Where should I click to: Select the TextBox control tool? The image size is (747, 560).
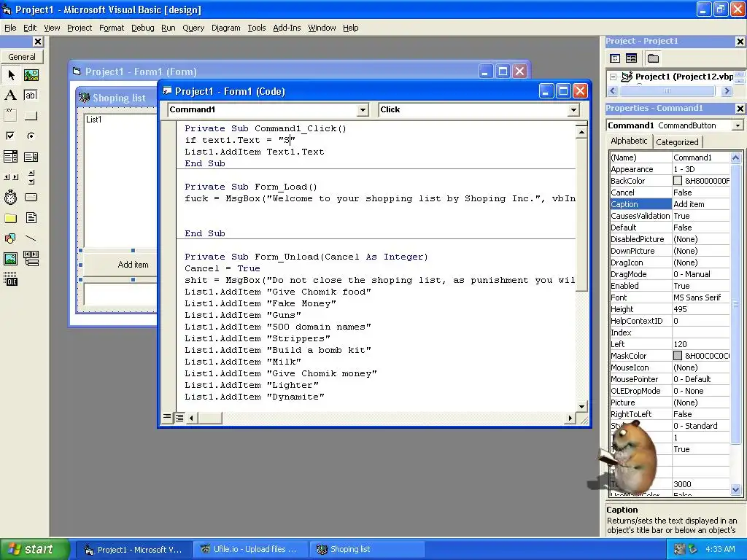(31, 96)
